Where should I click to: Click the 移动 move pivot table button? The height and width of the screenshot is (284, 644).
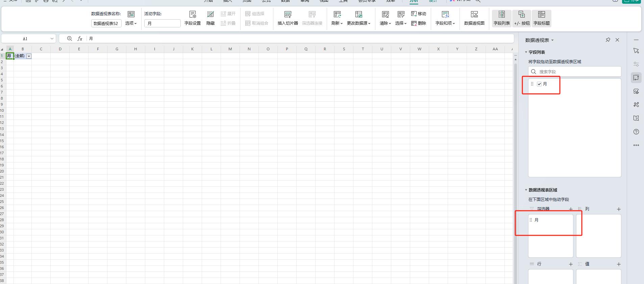tap(419, 14)
